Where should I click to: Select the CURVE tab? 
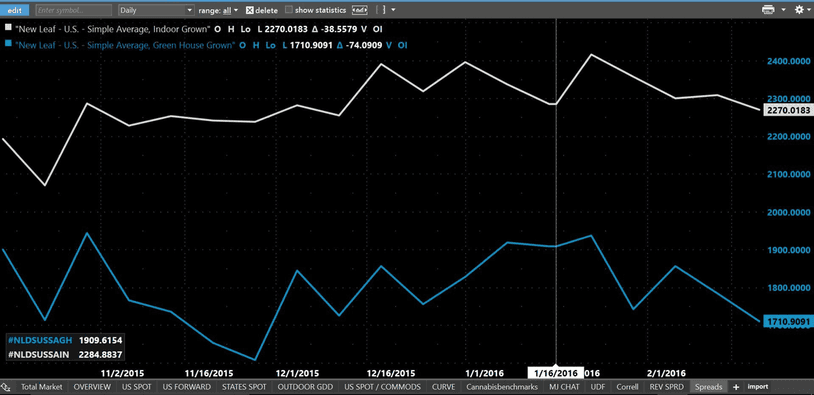pos(443,387)
